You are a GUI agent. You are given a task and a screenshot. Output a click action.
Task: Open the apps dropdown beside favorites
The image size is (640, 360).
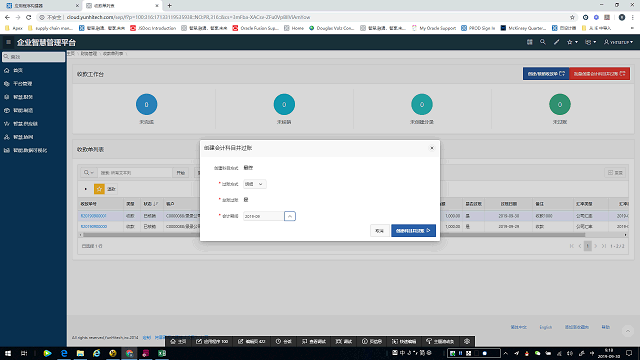[590, 42]
